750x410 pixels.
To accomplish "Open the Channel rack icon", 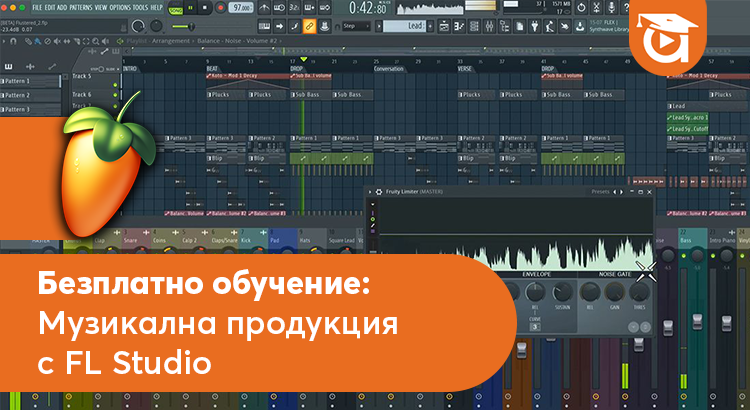I will 474,26.
